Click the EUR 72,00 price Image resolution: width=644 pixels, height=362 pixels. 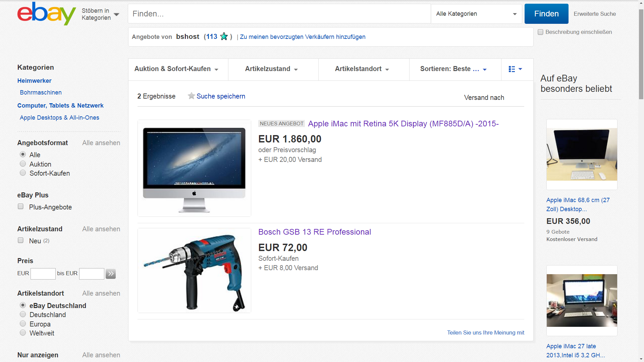283,247
